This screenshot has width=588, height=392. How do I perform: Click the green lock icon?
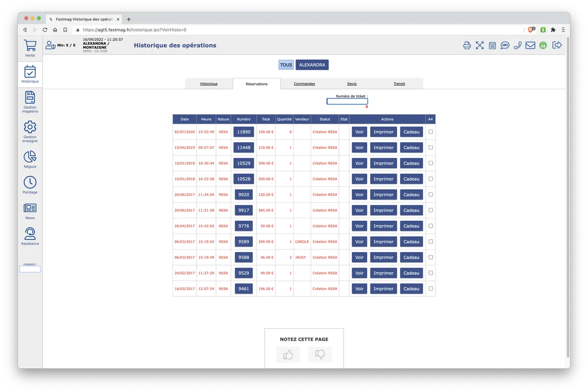pos(543,46)
